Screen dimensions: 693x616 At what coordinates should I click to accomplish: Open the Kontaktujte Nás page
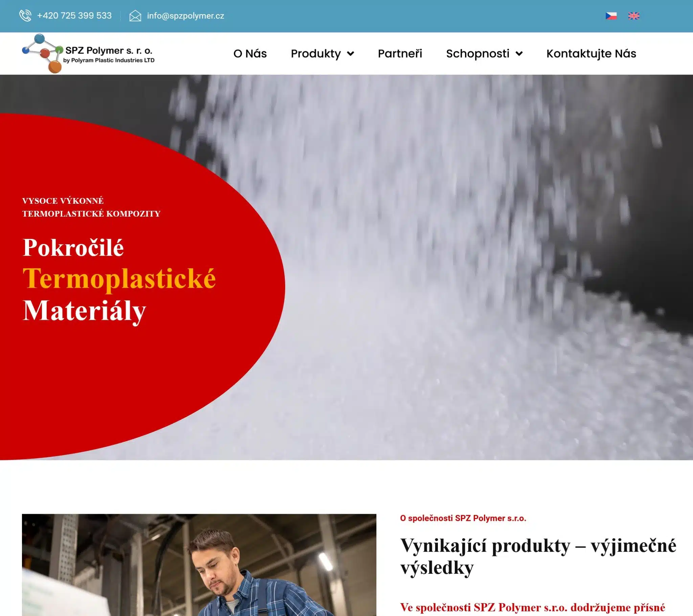pos(591,53)
